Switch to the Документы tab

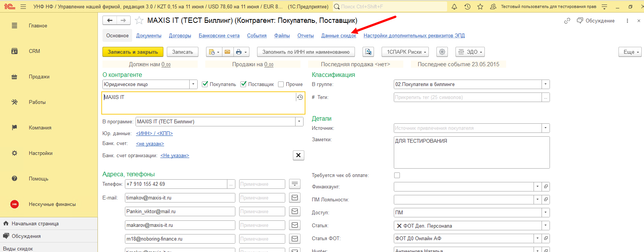click(149, 36)
